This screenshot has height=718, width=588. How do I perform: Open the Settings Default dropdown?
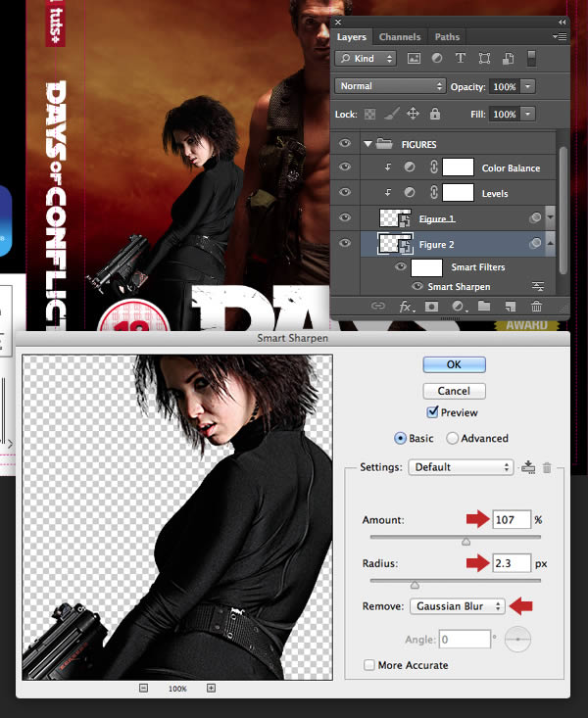click(x=461, y=467)
